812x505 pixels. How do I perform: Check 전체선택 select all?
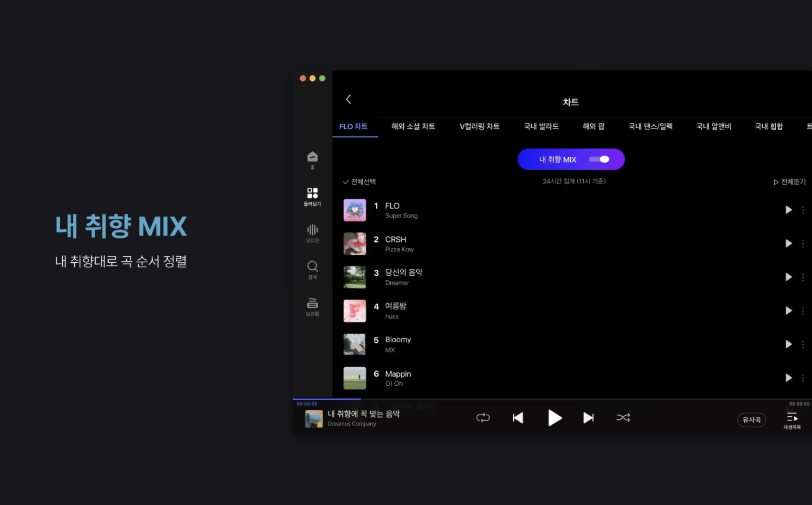click(359, 181)
